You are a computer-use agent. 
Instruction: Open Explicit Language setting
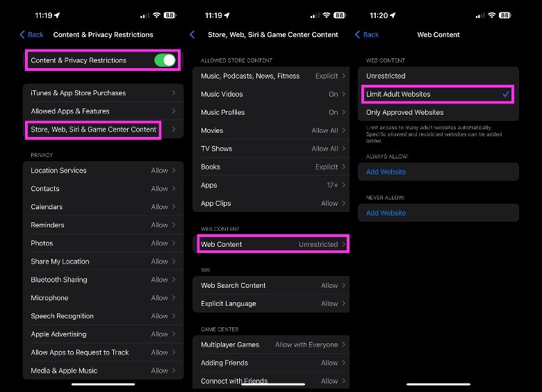(271, 304)
